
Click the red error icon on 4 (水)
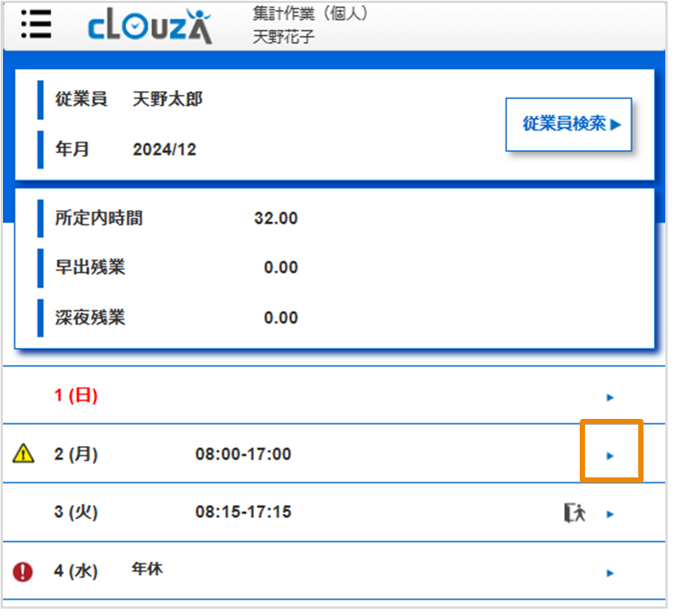tap(24, 573)
